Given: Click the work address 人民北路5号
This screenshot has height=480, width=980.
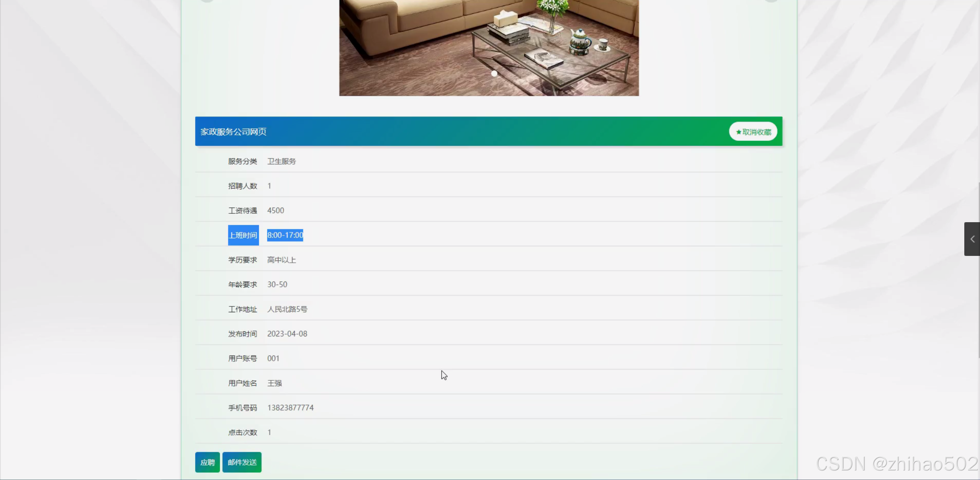Looking at the screenshot, I should [287, 309].
